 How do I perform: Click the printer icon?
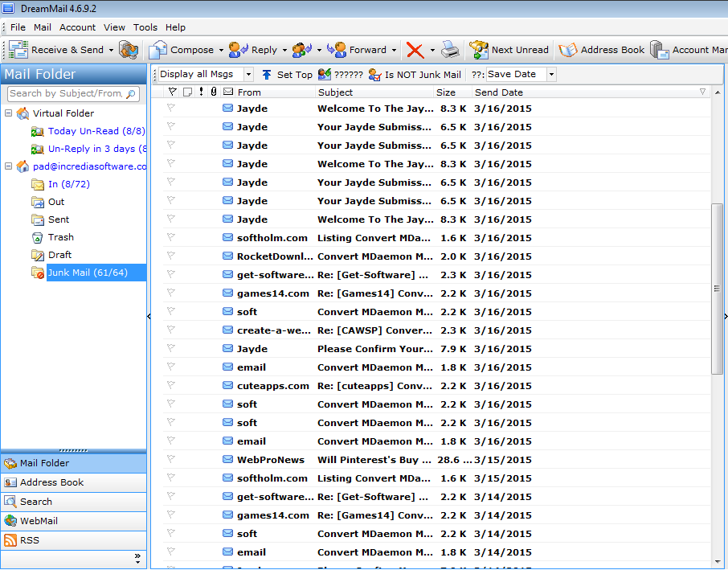tap(450, 50)
